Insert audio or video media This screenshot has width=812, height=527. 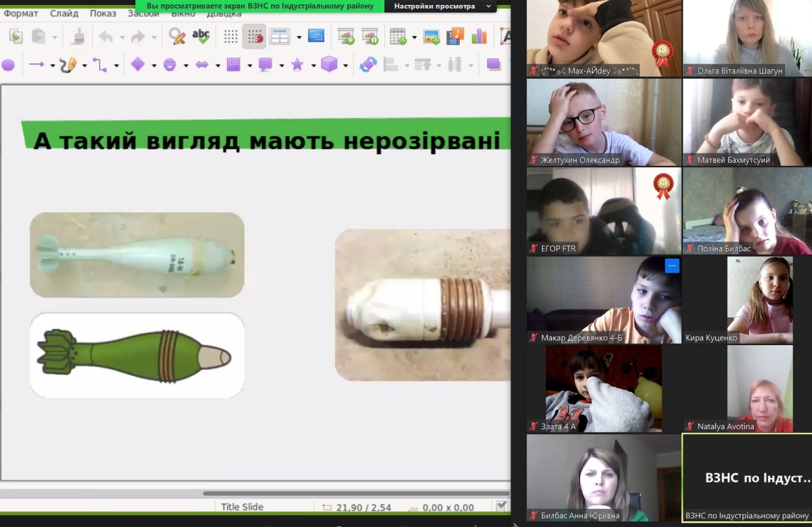pyautogui.click(x=456, y=37)
